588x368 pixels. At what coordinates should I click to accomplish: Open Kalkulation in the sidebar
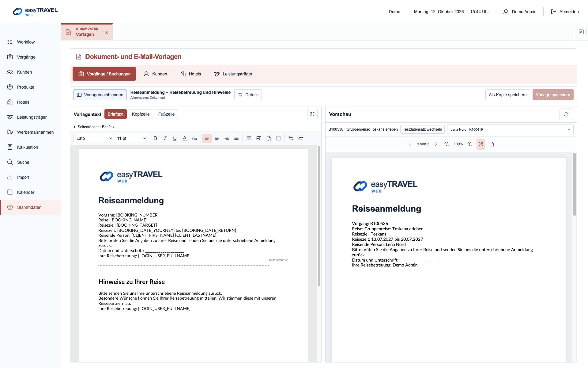coord(31,147)
